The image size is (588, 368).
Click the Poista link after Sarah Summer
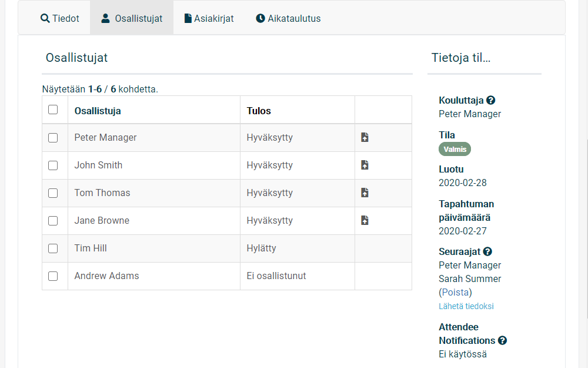[x=455, y=292]
